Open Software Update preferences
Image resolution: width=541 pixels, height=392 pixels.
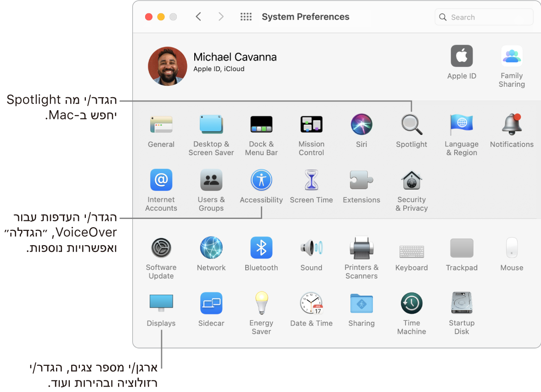(161, 248)
